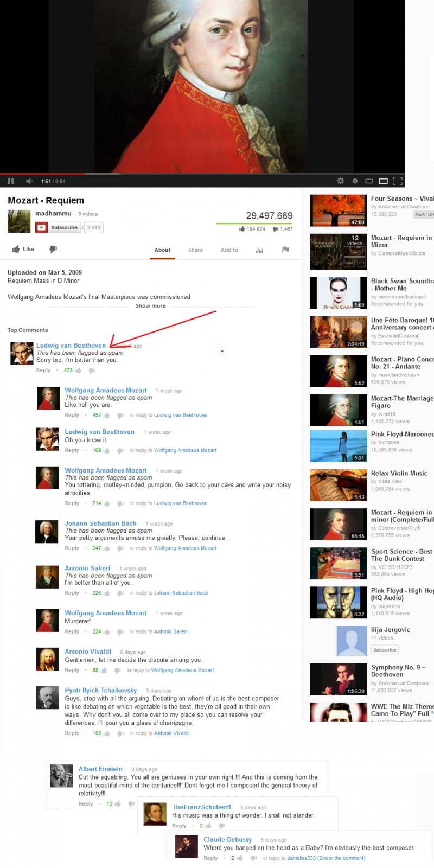Open Antonio Vivaldi's profile name
This screenshot has height=868, width=434.
[x=88, y=652]
